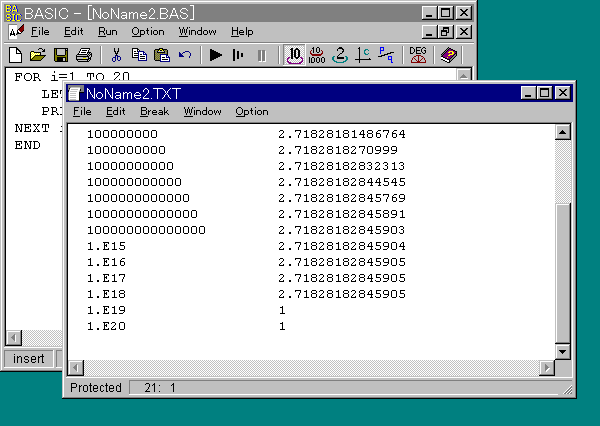Click the Paste clipboard icon
This screenshot has height=426, width=600.
(162, 55)
